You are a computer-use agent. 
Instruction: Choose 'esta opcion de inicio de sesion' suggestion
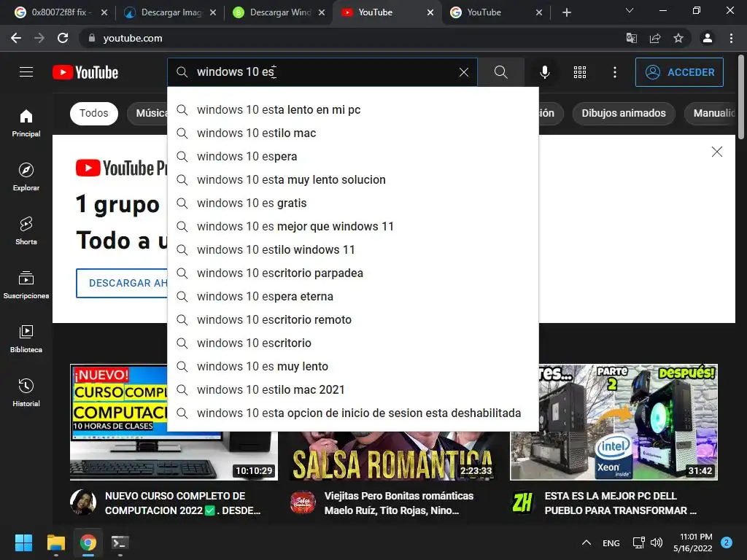(x=353, y=413)
